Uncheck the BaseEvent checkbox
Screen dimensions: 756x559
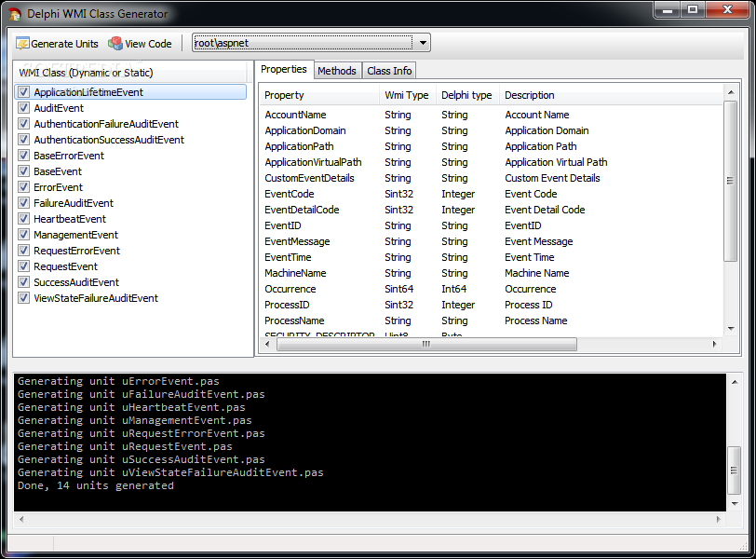coord(23,171)
